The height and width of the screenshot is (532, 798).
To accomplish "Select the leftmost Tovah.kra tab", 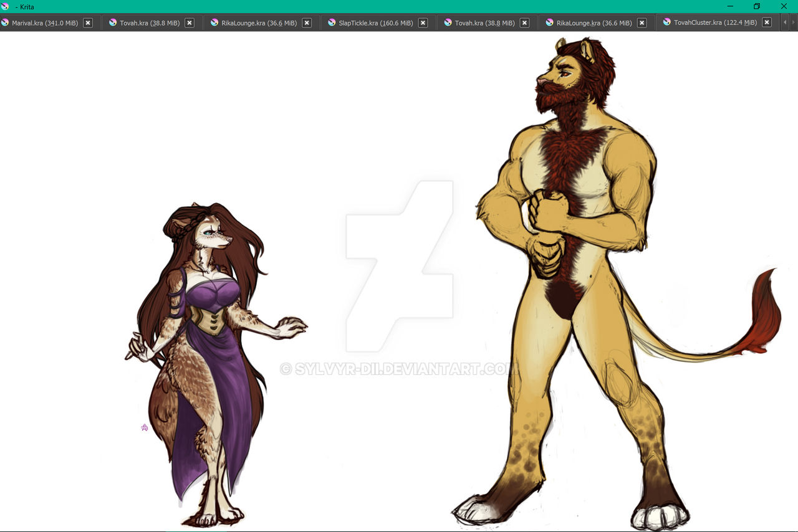I will click(x=149, y=23).
